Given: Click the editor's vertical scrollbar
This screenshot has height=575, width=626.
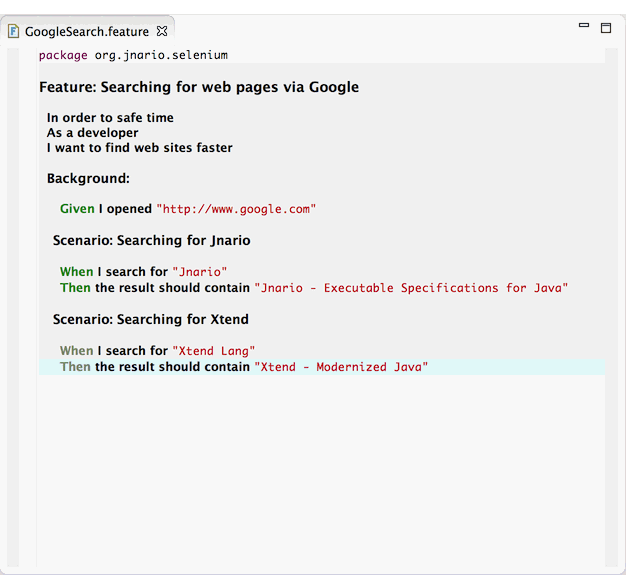Looking at the screenshot, I should (611, 307).
